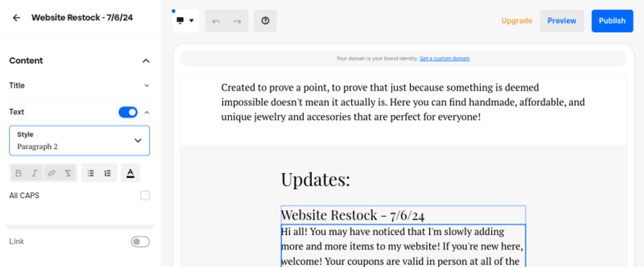Click the insert link icon
This screenshot has width=644, height=267.
(51, 173)
